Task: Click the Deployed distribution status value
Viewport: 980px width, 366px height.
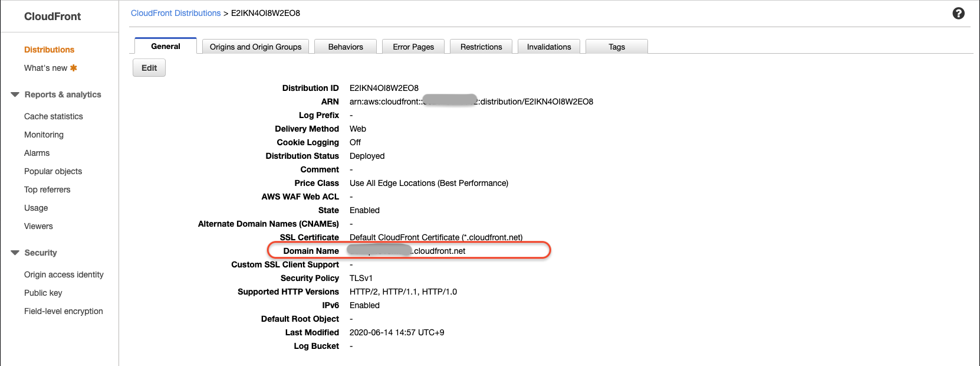Action: (367, 156)
